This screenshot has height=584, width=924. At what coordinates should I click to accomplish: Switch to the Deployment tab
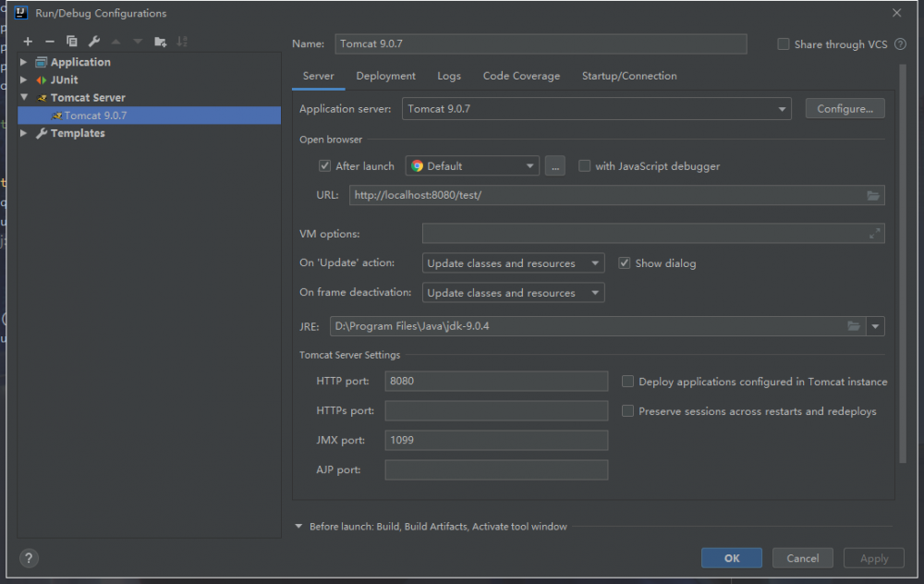click(385, 76)
